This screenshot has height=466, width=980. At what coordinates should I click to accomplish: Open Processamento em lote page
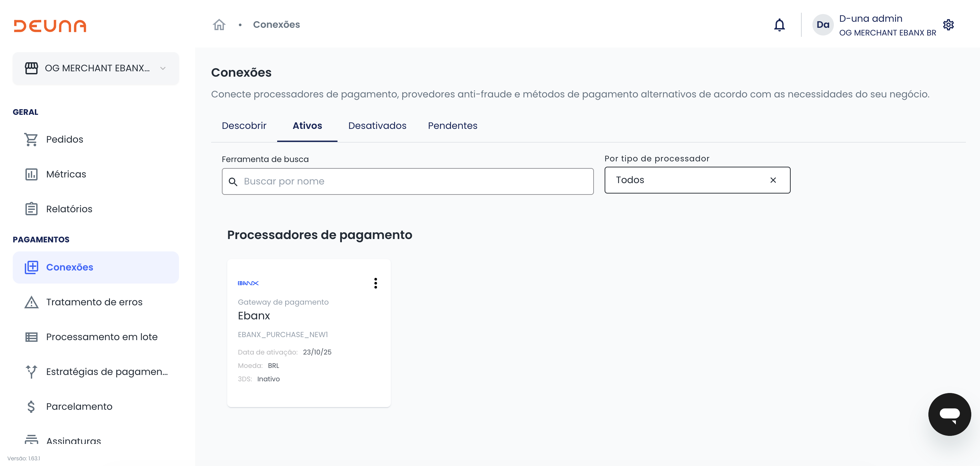pyautogui.click(x=102, y=337)
